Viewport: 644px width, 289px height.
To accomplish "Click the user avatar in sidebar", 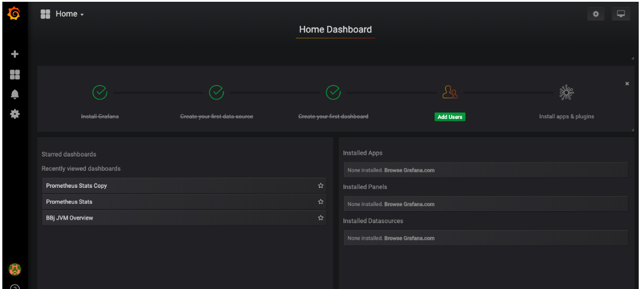I will 15,270.
